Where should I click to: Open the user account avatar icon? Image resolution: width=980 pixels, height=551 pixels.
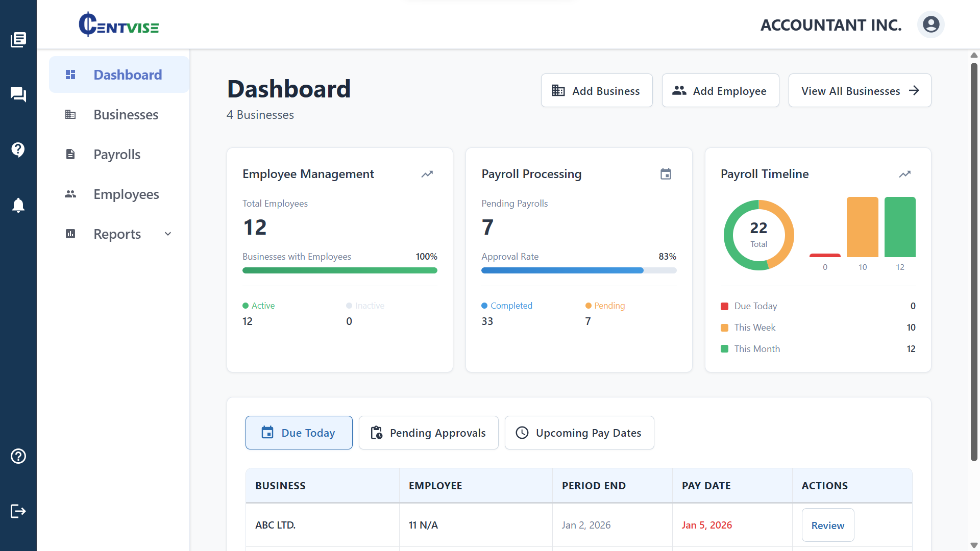tap(930, 24)
